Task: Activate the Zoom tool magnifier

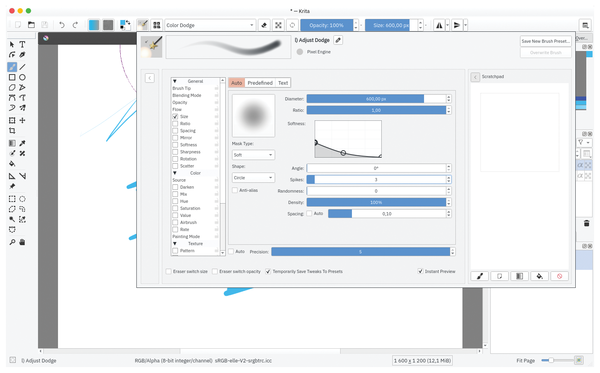Action: pos(12,242)
